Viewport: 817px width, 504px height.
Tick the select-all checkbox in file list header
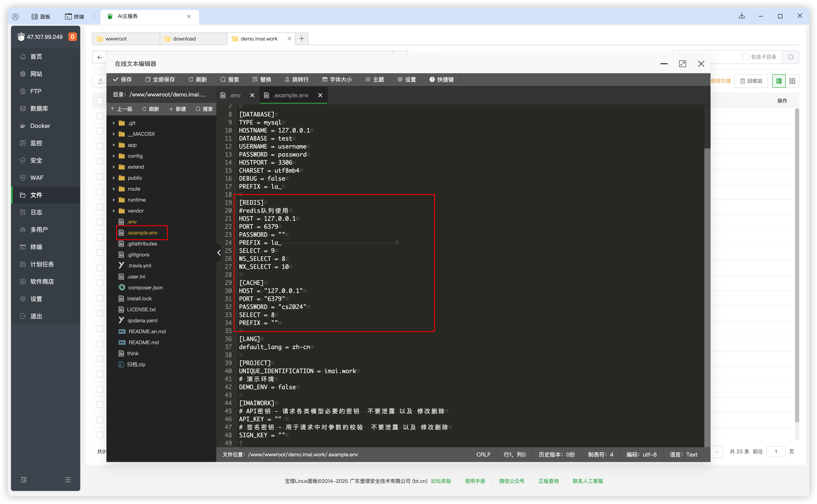click(x=99, y=101)
